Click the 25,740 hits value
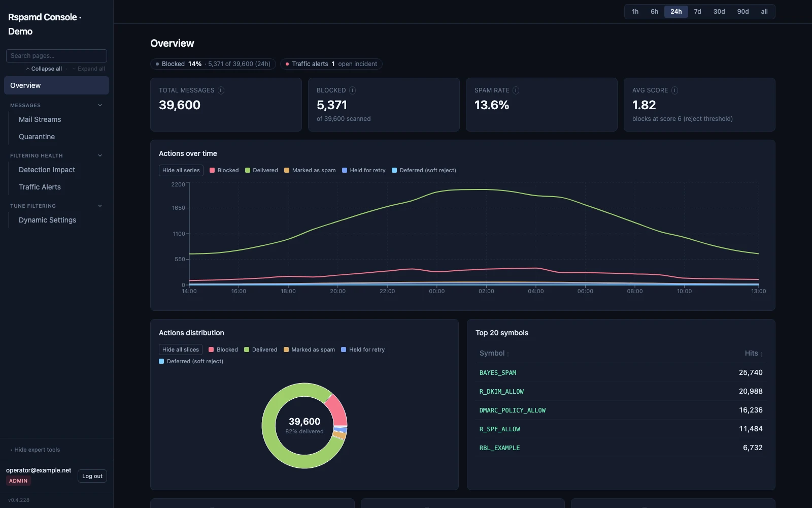812x508 pixels. pos(751,372)
